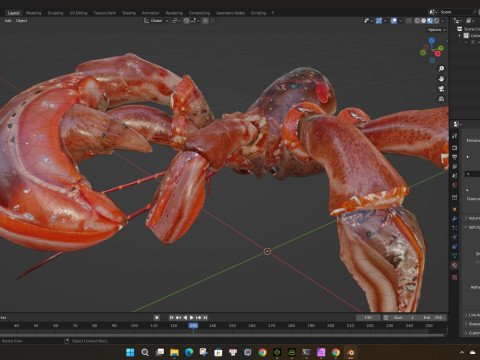
Task: Open the Output properties tab
Action: pyautogui.click(x=455, y=157)
